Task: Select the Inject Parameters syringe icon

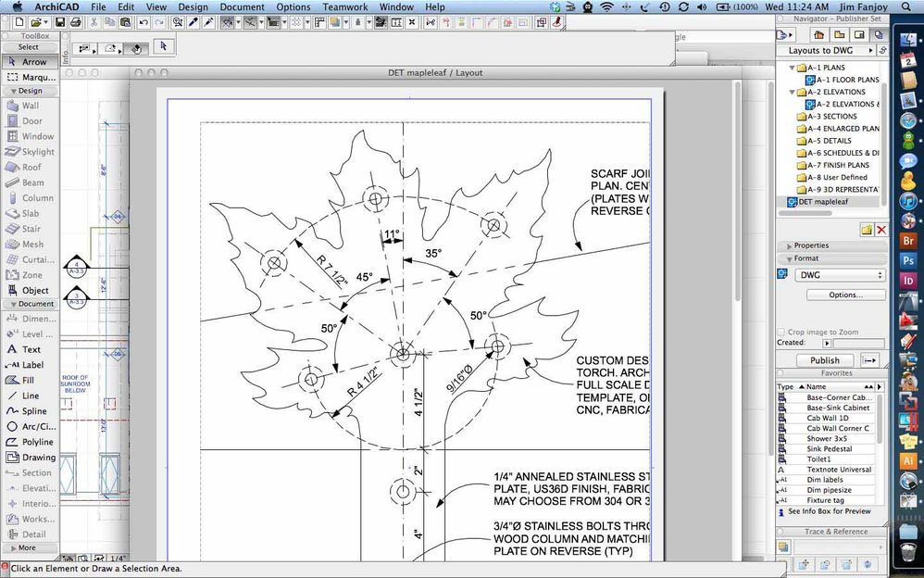Action: 208,22
